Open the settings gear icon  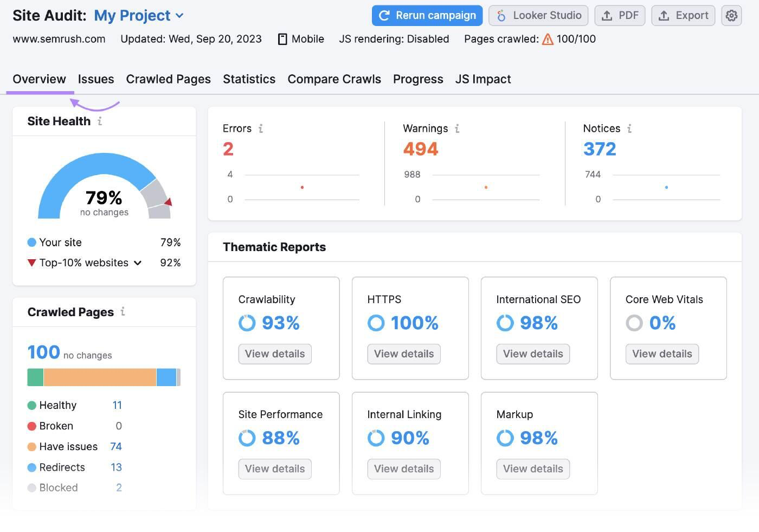[x=731, y=16]
